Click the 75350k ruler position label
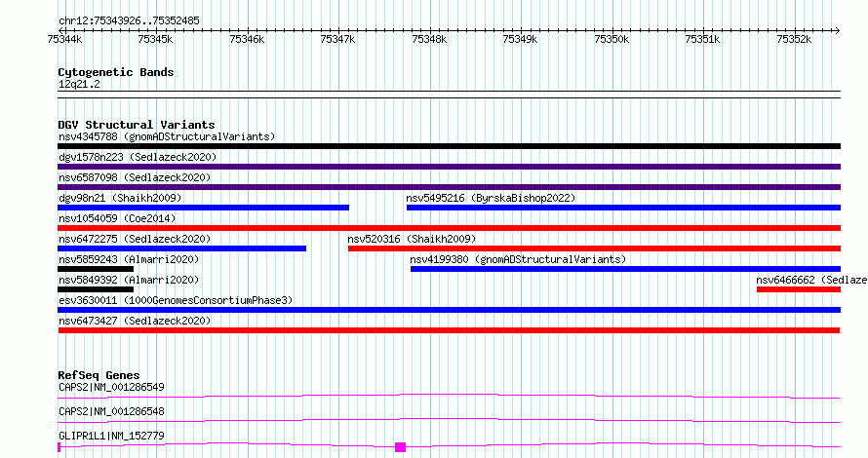 [612, 39]
